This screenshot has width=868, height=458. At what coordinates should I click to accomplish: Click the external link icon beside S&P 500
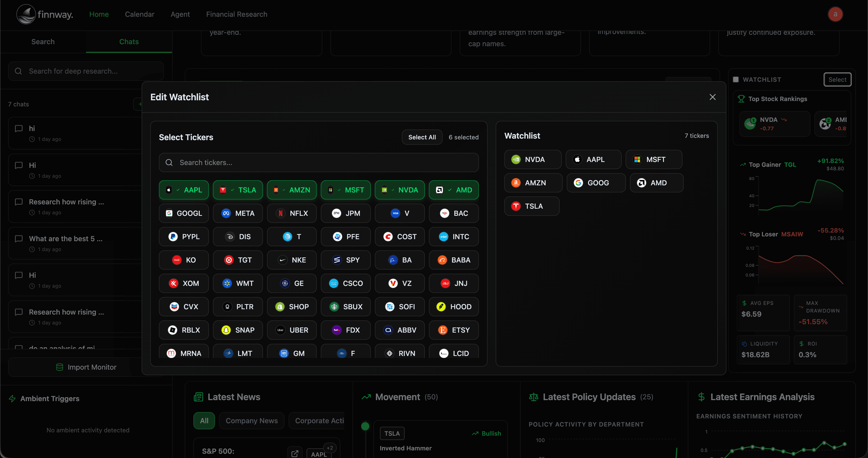pos(294,453)
